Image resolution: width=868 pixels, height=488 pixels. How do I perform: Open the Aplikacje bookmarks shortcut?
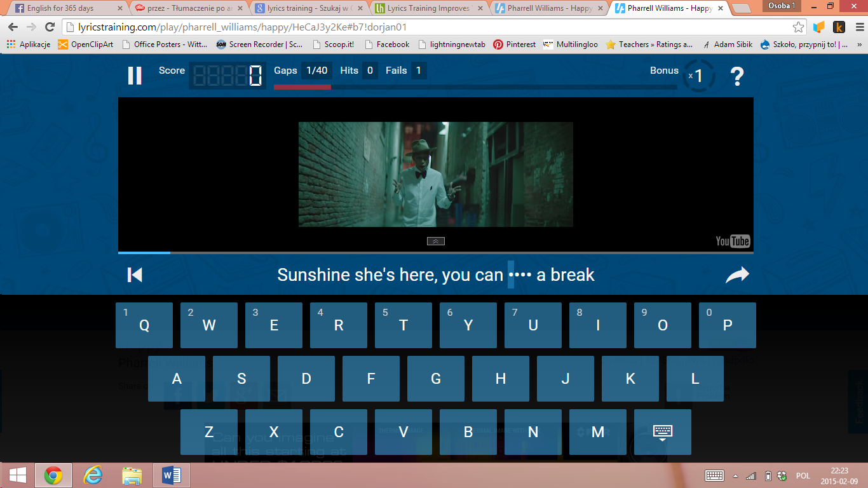click(29, 44)
